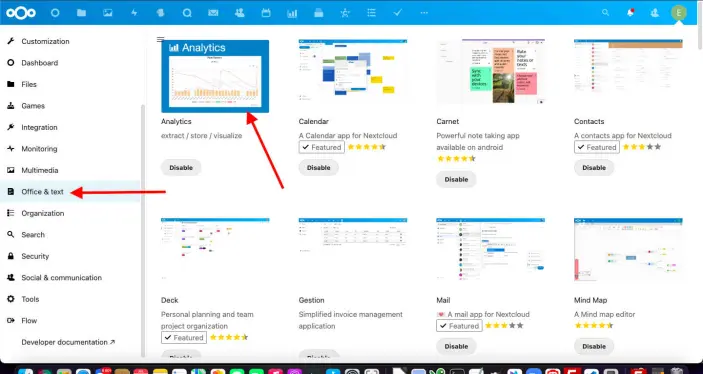Open Developer documentation external link

[68, 342]
